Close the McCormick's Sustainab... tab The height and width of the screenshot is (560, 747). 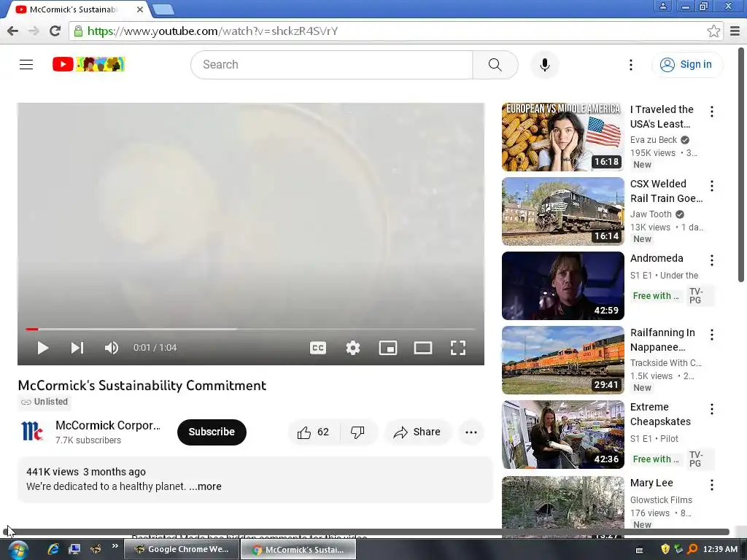click(140, 9)
